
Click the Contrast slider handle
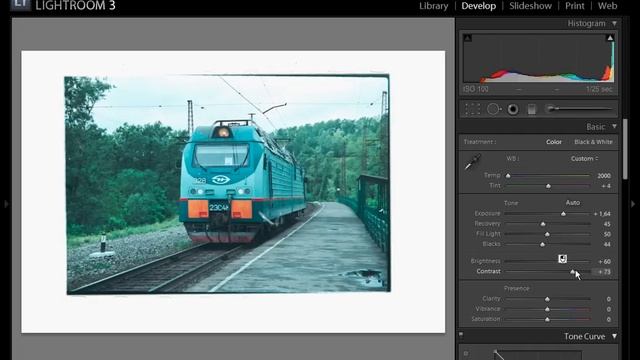572,272
